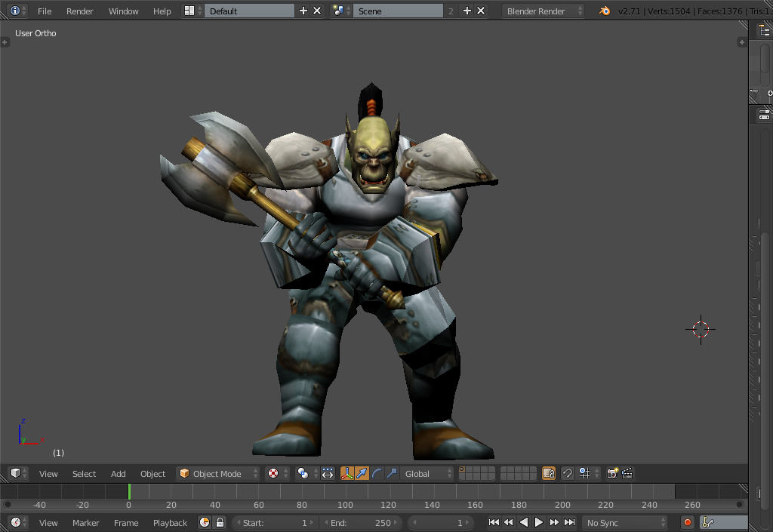Toggle manipulate center points only

[x=328, y=473]
